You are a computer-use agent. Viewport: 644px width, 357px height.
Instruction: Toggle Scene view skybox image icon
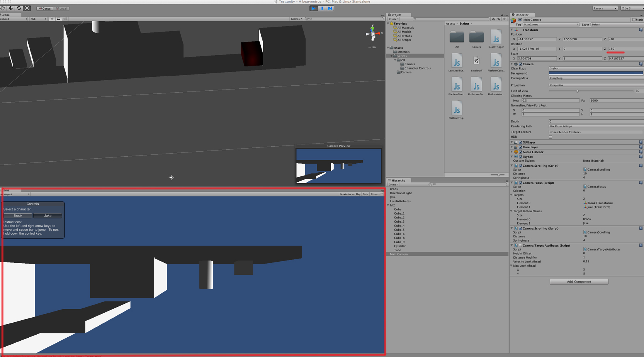(58, 19)
